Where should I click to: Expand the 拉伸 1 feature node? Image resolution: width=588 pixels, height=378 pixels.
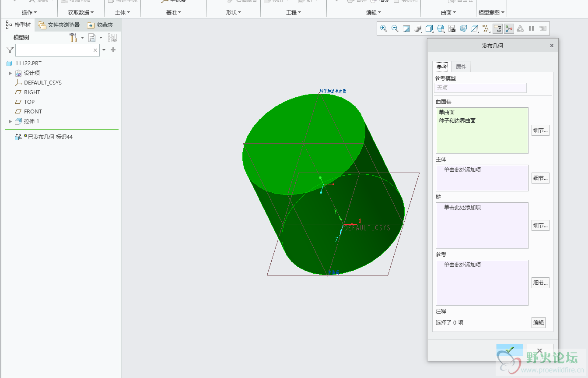(10, 121)
